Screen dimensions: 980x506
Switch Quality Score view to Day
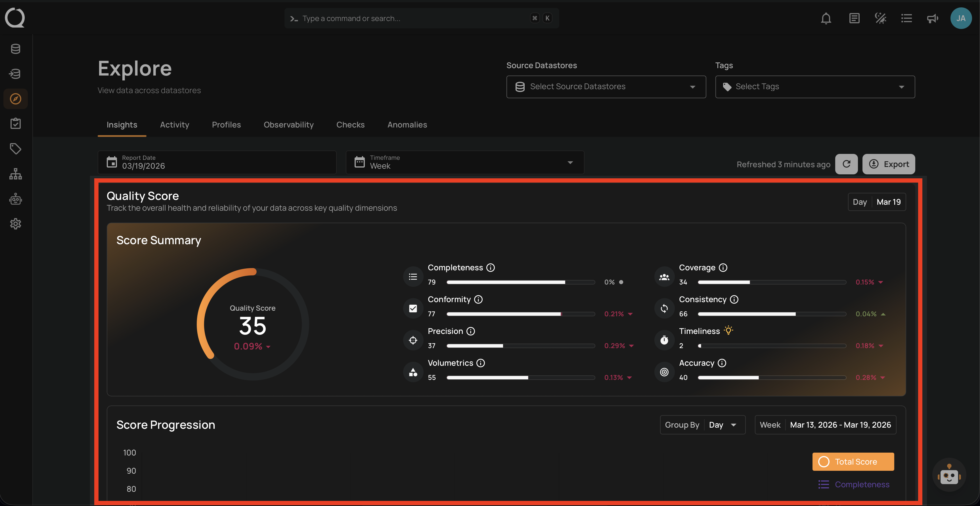click(x=860, y=202)
